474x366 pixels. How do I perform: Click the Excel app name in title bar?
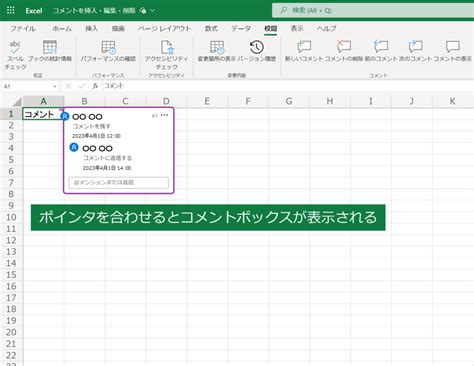coord(34,11)
